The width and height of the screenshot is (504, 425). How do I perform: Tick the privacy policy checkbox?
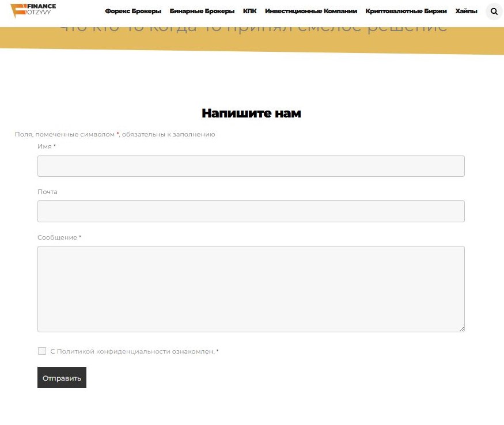pyautogui.click(x=42, y=351)
